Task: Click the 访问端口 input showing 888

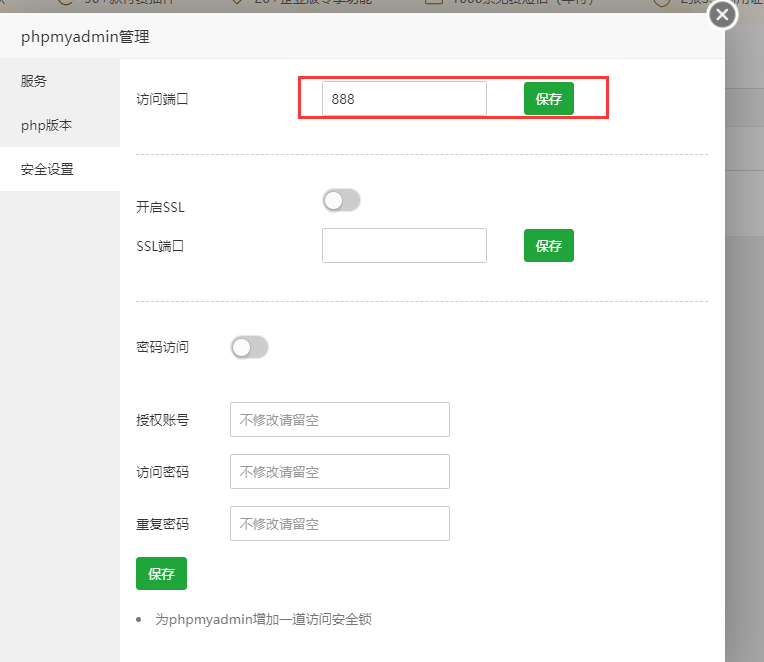Action: tap(404, 99)
